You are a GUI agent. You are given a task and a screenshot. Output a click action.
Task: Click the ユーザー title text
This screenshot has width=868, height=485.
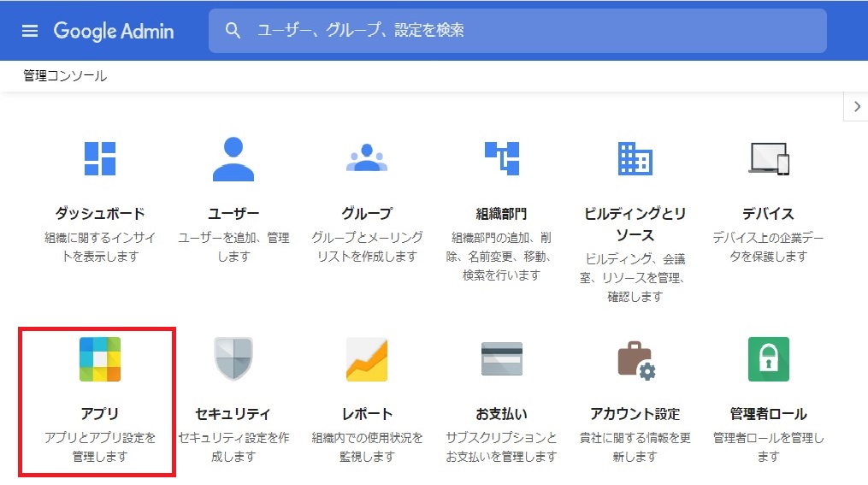(233, 213)
